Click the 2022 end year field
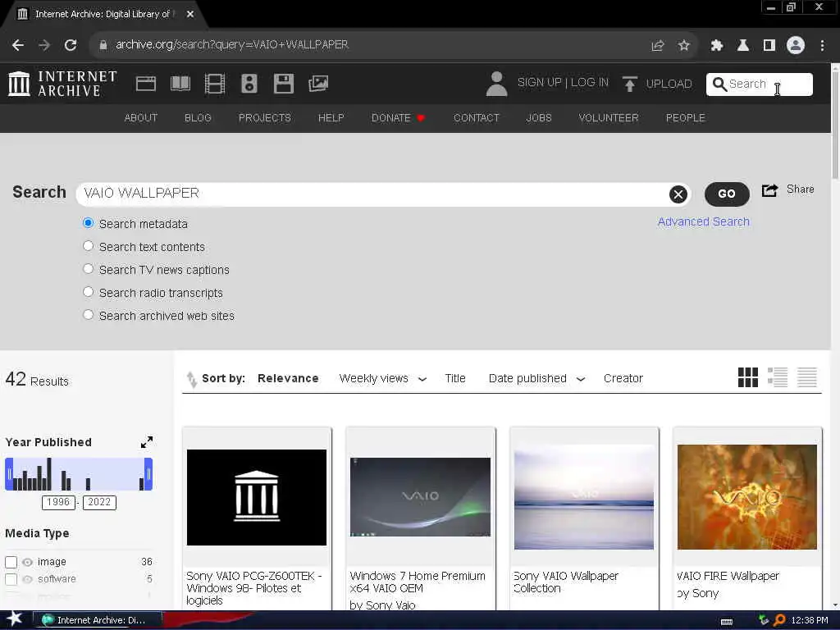 [x=99, y=502]
